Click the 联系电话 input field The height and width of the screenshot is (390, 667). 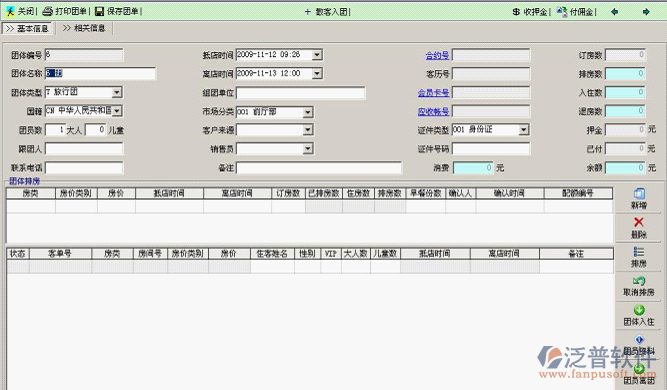(x=84, y=168)
